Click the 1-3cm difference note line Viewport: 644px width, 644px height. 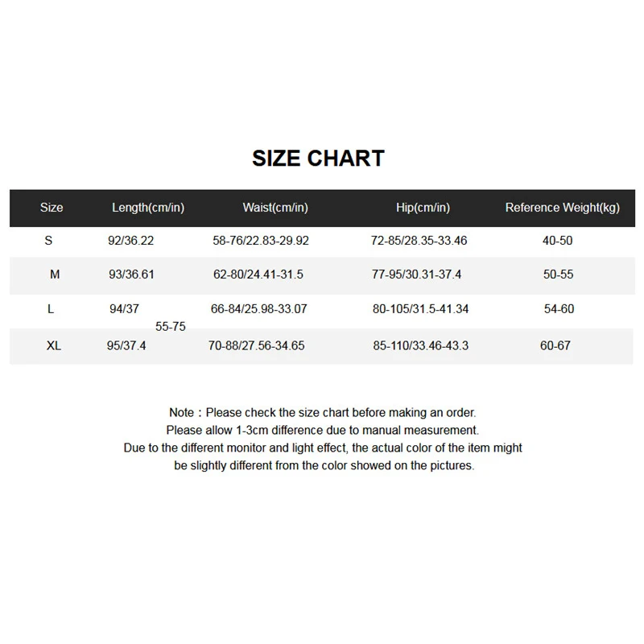point(323,430)
